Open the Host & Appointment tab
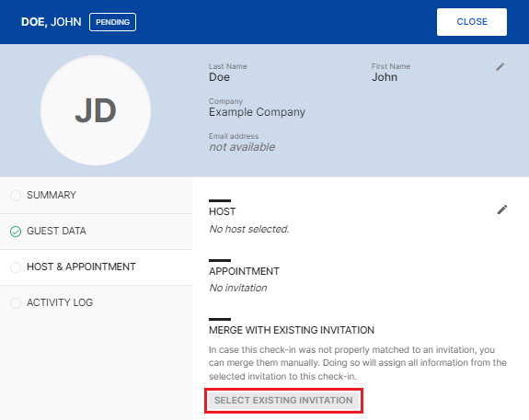Viewport: 529px width, 420px height. tap(97, 267)
